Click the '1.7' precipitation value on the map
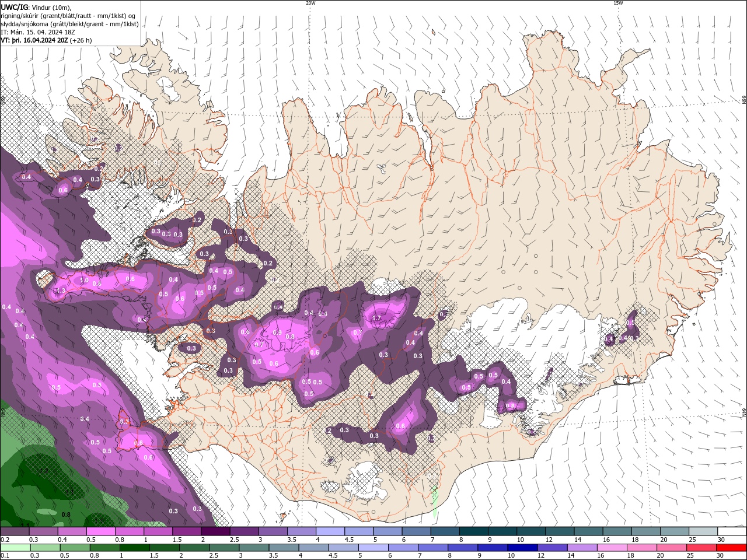The image size is (747, 560). point(376,318)
